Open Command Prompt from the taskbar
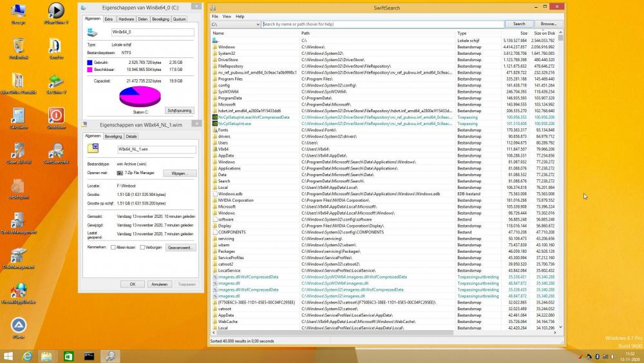This screenshot has width=644, height=363. [x=90, y=356]
